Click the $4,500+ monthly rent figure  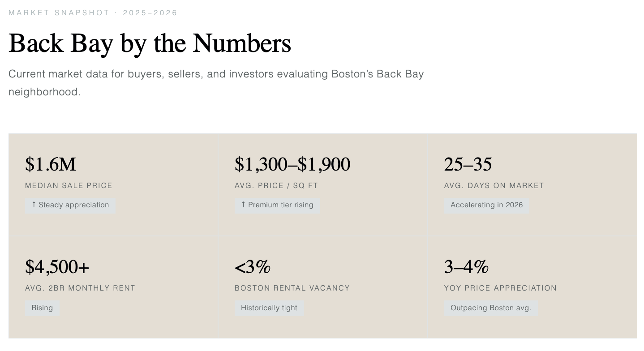(x=57, y=267)
